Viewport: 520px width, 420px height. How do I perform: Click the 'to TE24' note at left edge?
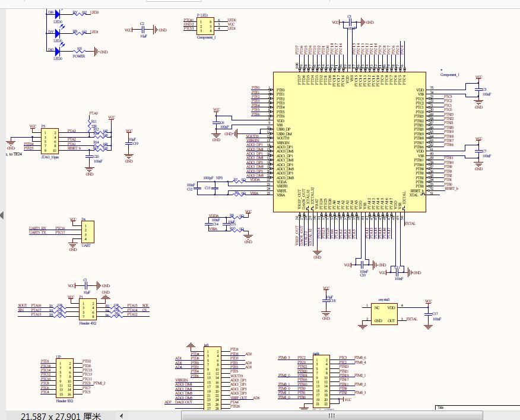click(14, 154)
